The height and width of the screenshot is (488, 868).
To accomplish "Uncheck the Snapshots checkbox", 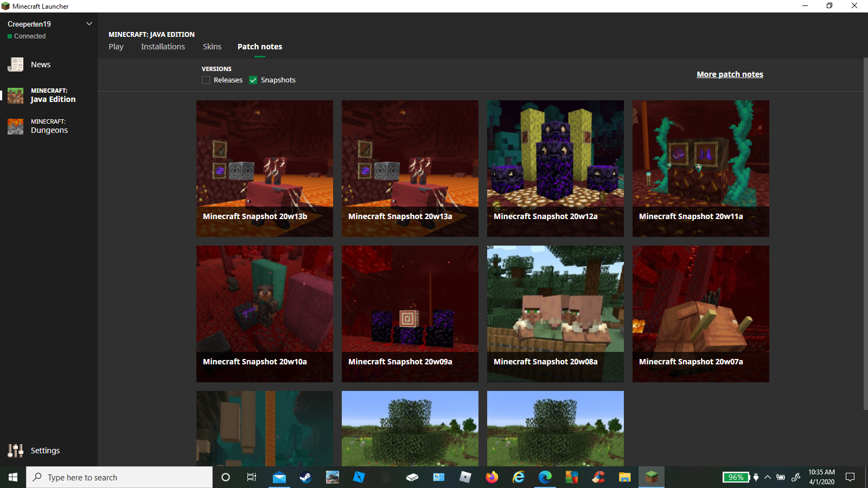I will 253,80.
